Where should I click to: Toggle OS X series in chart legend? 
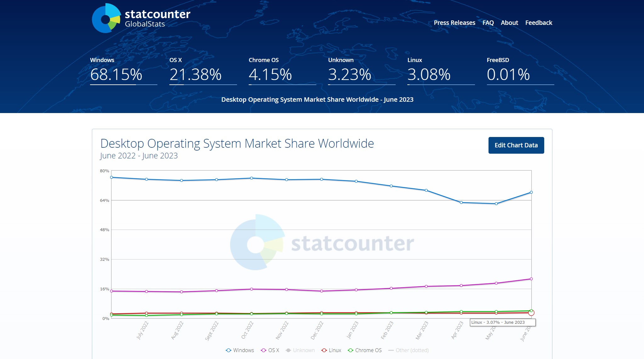tap(270, 350)
